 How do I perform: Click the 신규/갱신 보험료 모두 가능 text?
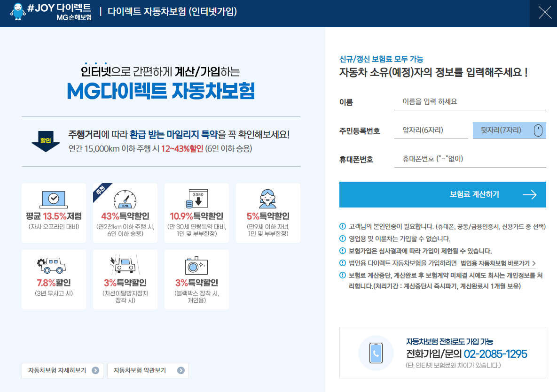[381, 59]
